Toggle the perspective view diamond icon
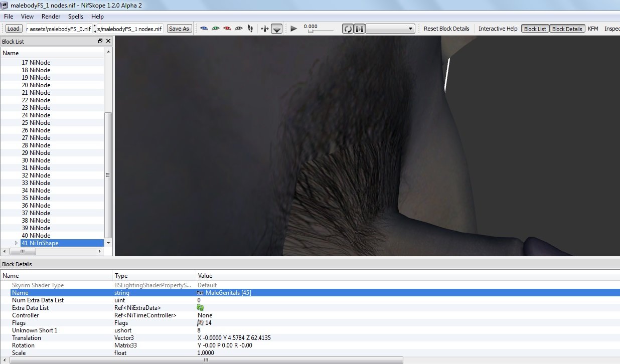 (277, 29)
